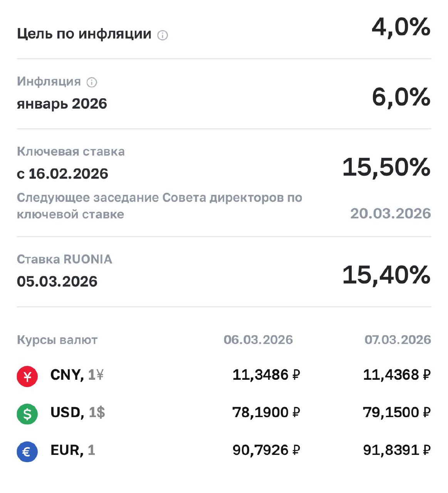Click the next meeting date 20.03.2026
This screenshot has height=493, width=448.
390,214
